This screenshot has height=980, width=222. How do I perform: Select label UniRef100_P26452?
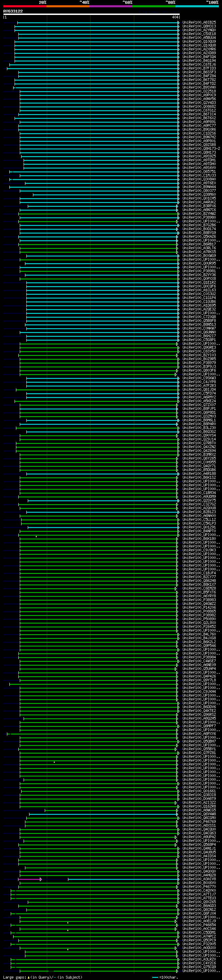point(199,627)
